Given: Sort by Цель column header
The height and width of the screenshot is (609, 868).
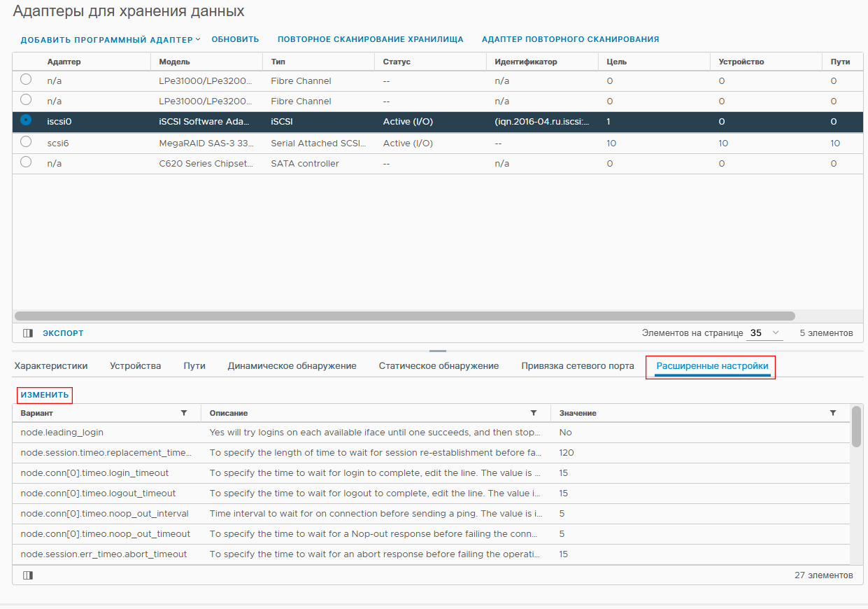Looking at the screenshot, I should (617, 62).
